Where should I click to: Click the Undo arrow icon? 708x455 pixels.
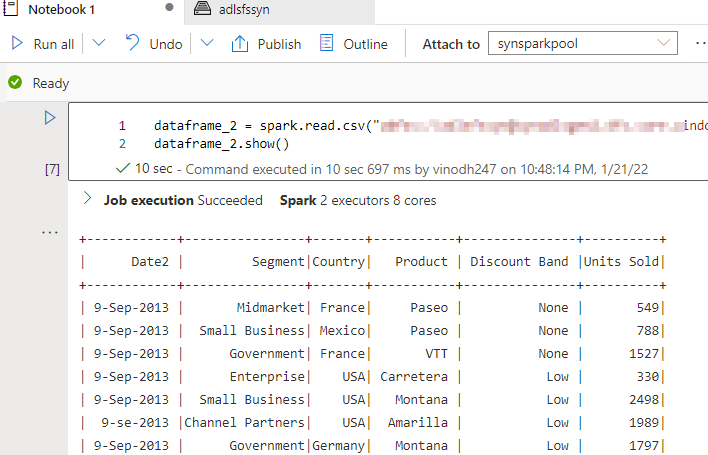click(x=132, y=43)
